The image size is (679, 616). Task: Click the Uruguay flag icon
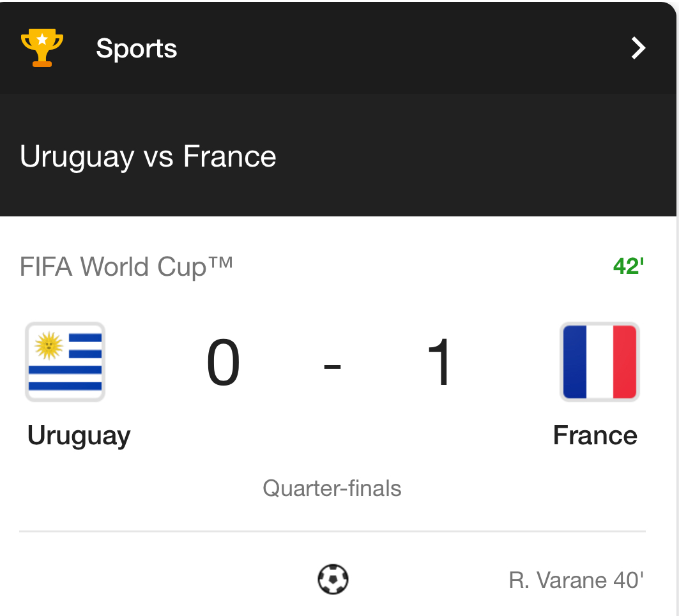(65, 362)
